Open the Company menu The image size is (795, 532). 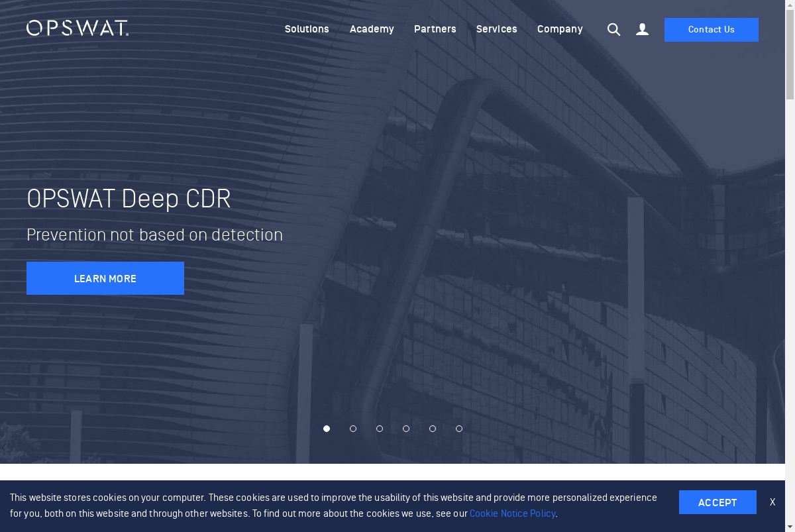click(560, 29)
